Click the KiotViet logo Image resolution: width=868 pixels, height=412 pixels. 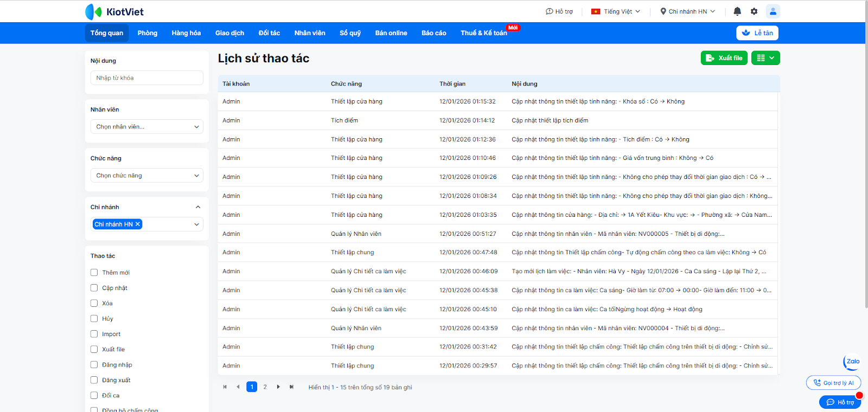click(114, 11)
